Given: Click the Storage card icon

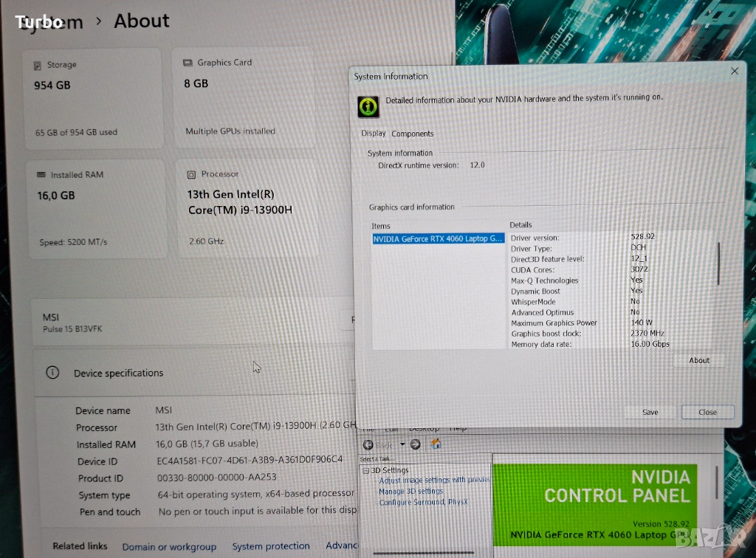Looking at the screenshot, I should (x=38, y=66).
